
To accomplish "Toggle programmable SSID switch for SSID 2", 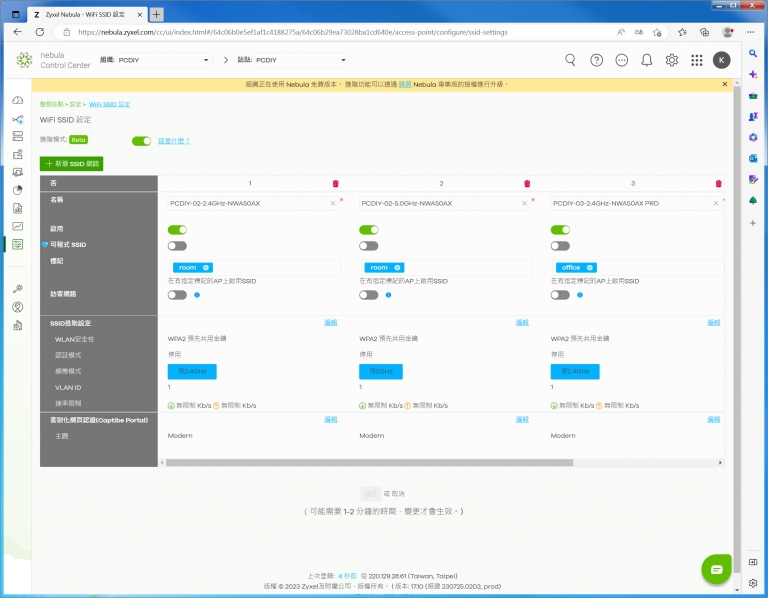I will click(x=369, y=246).
